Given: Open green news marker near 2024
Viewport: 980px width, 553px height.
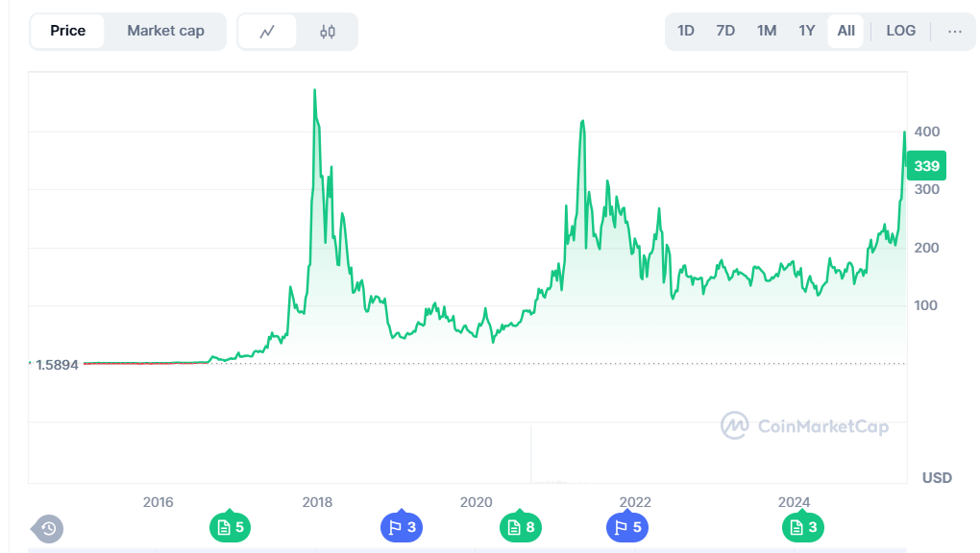Looking at the screenshot, I should [804, 526].
